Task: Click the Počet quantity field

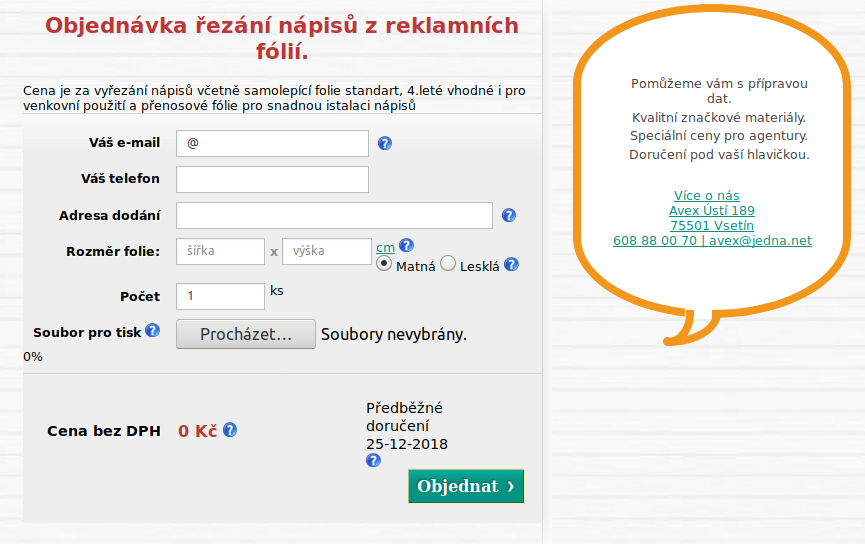Action: [x=220, y=296]
